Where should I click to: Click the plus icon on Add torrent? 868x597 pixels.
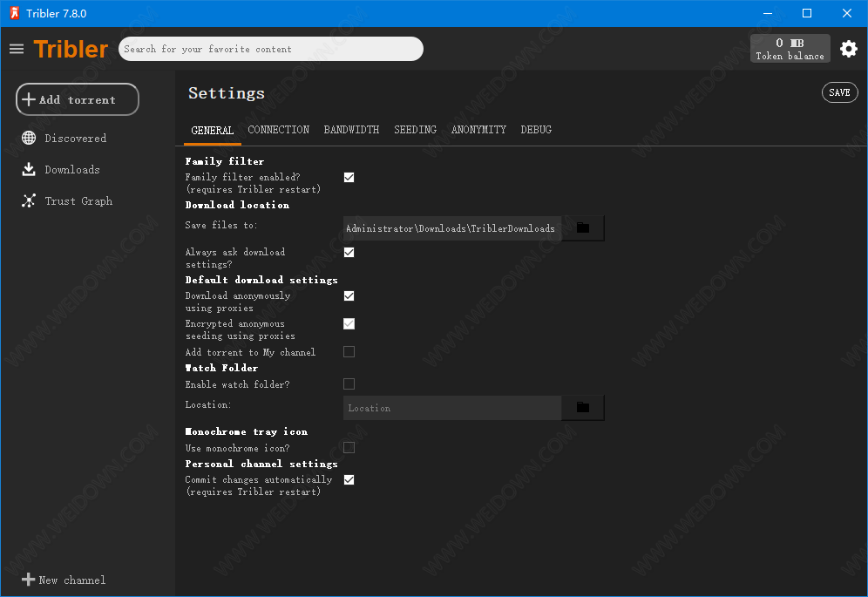(28, 99)
